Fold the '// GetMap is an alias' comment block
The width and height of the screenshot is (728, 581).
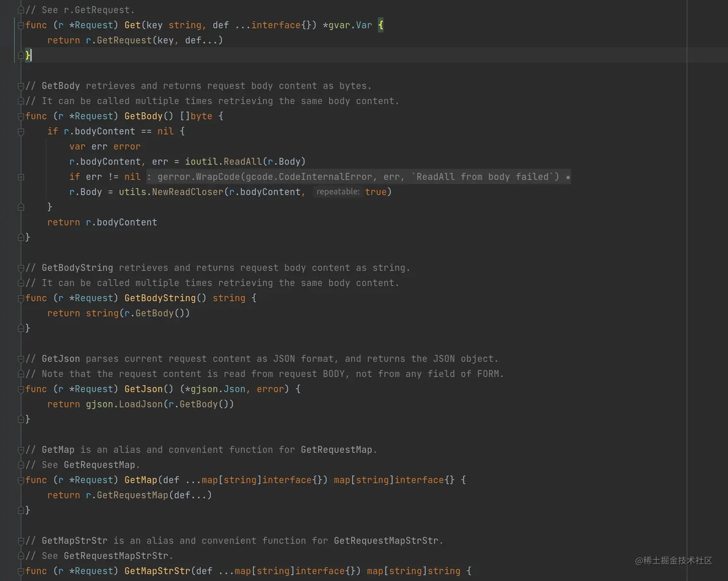(x=21, y=450)
